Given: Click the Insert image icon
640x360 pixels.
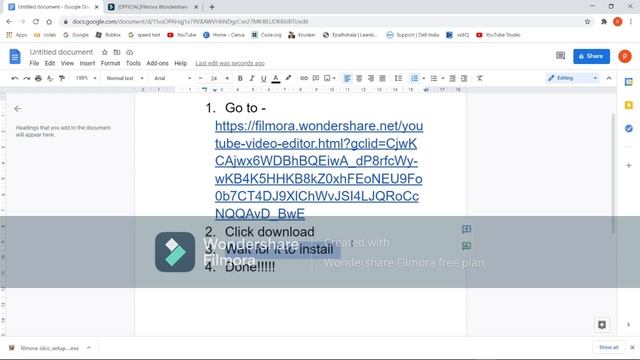Looking at the screenshot, I should coord(327,78).
